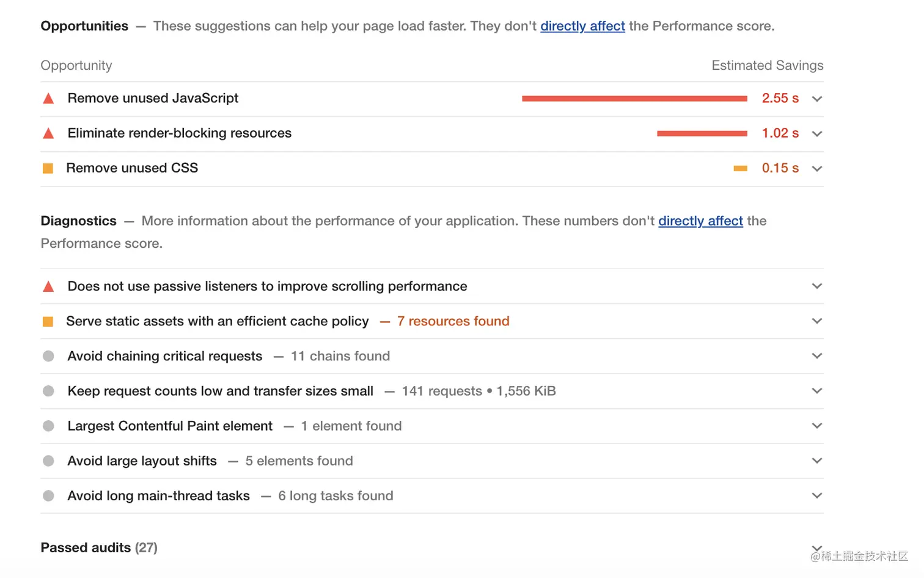Viewport: 924px width, 578px height.
Task: Click red triangle icon beside Remove unused JavaScript
Action: coord(48,98)
